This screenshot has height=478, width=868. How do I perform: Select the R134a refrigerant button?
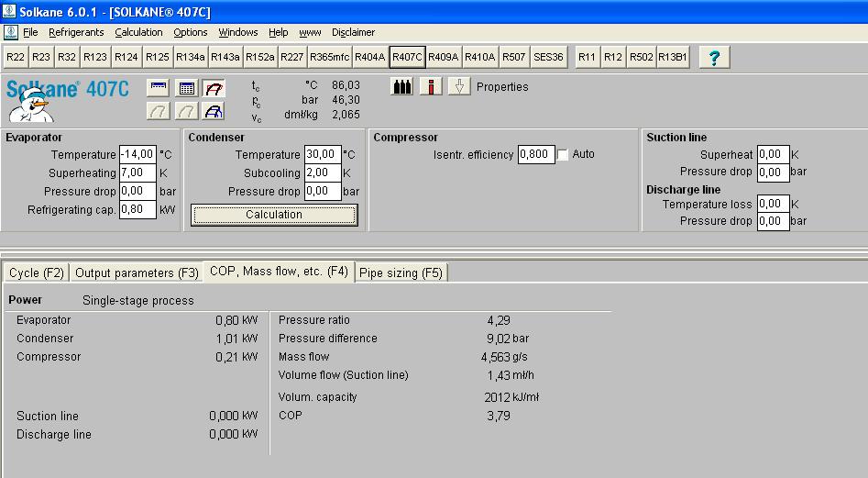pyautogui.click(x=191, y=57)
